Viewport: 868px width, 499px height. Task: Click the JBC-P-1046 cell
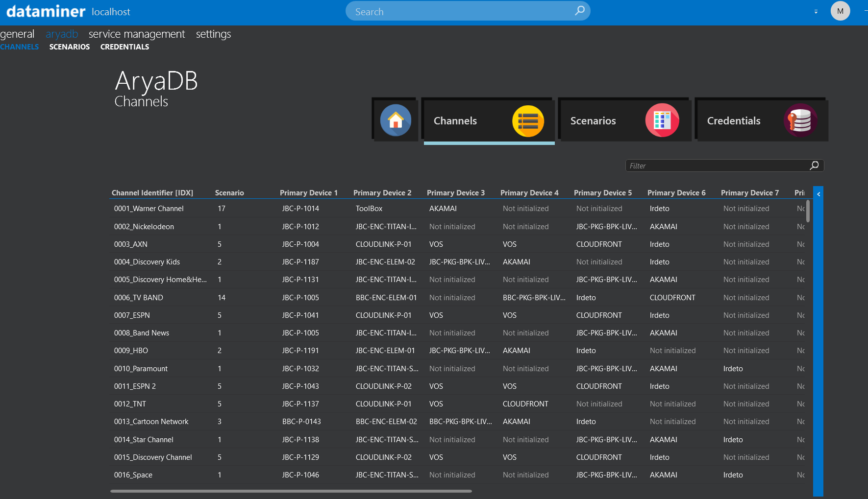300,475
